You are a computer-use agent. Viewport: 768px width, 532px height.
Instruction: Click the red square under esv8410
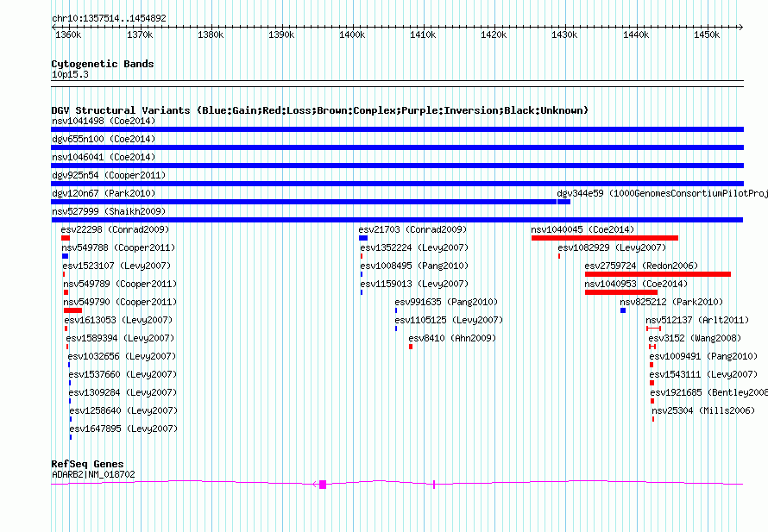[x=411, y=347]
